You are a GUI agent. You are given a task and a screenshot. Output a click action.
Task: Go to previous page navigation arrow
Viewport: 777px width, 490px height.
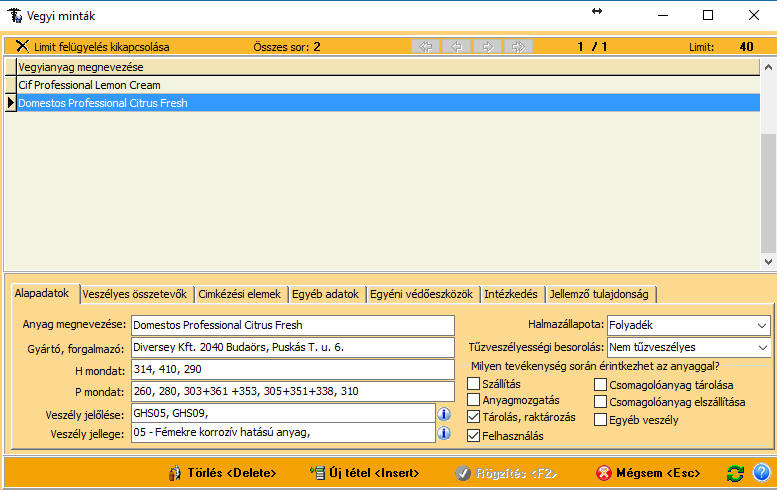[457, 47]
